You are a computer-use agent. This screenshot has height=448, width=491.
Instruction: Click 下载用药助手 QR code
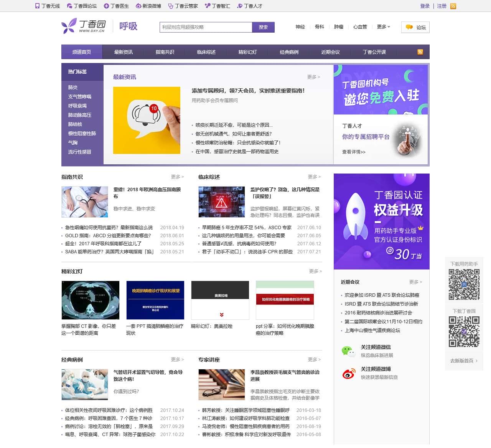[464, 284]
